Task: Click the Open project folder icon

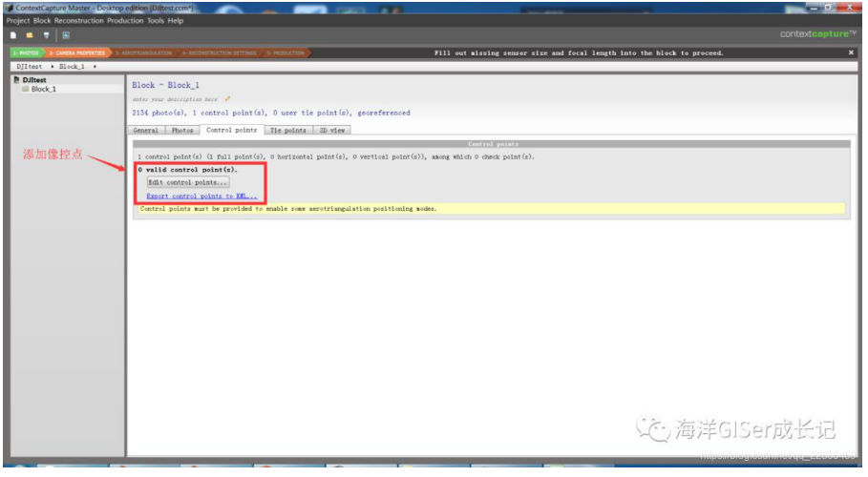Action: point(30,35)
